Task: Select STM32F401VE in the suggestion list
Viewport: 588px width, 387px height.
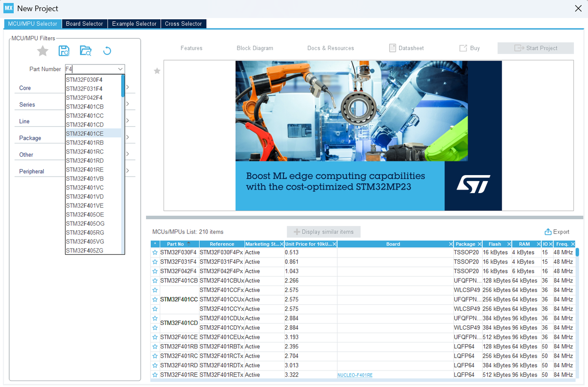Action: [93, 205]
